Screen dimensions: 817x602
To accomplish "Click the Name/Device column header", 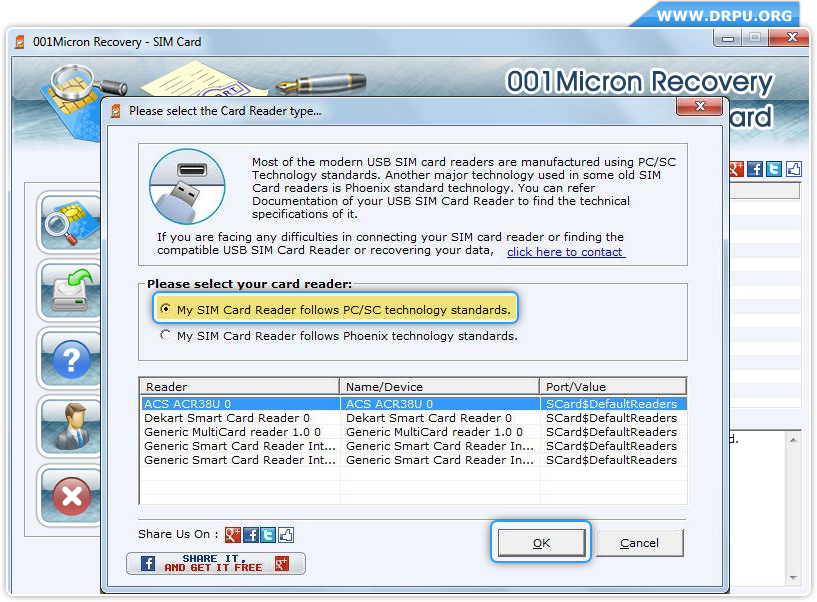I will click(x=439, y=386).
